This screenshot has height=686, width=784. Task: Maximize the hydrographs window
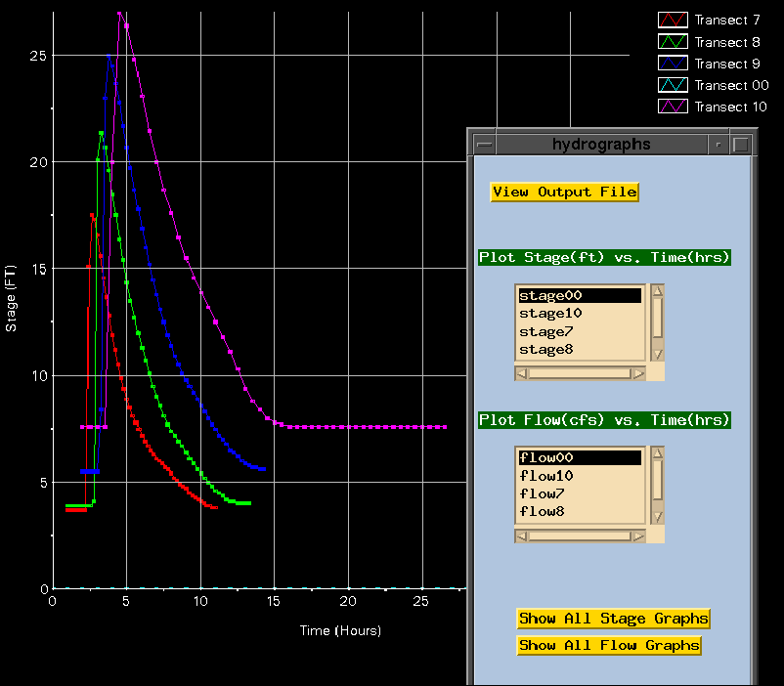click(741, 145)
